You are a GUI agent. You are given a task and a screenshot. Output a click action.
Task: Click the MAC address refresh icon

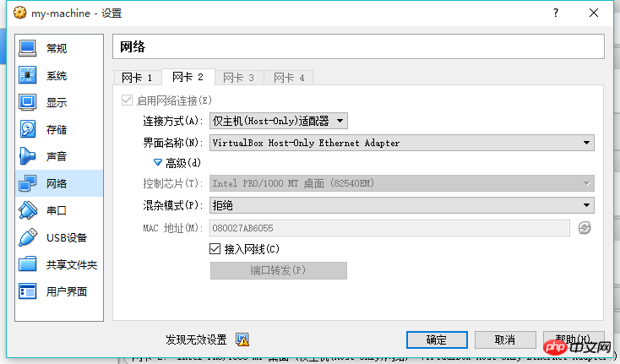tap(585, 228)
